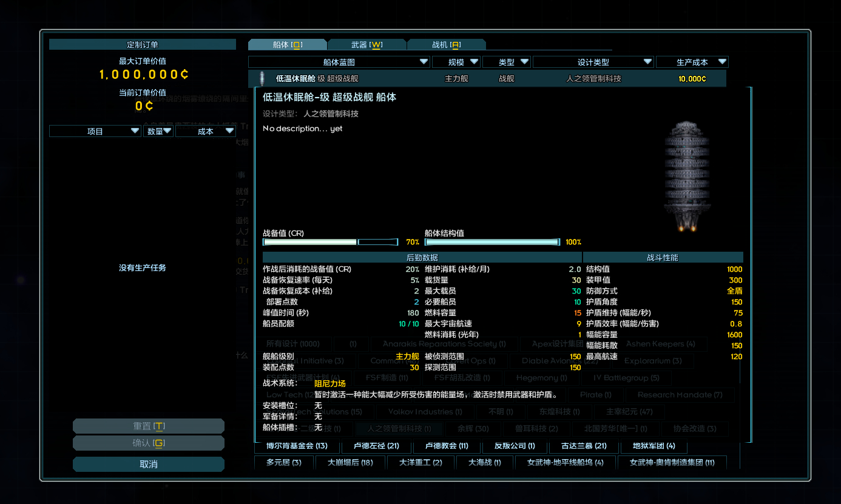Click the large ship sprite in the hull tooltip

click(x=687, y=175)
